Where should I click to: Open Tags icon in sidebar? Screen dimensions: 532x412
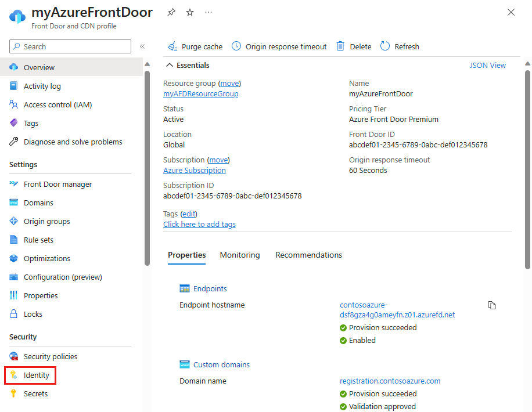pyautogui.click(x=13, y=123)
